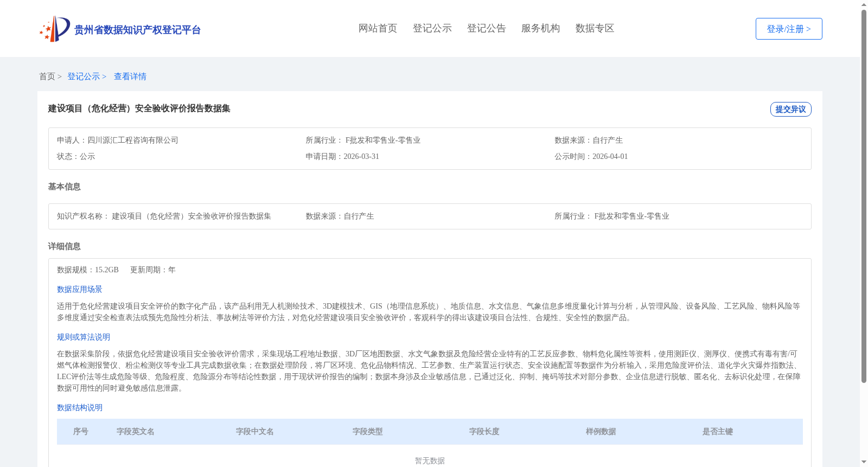This screenshot has width=868, height=467.
Task: Open the 网站首页 menu item
Action: click(378, 28)
